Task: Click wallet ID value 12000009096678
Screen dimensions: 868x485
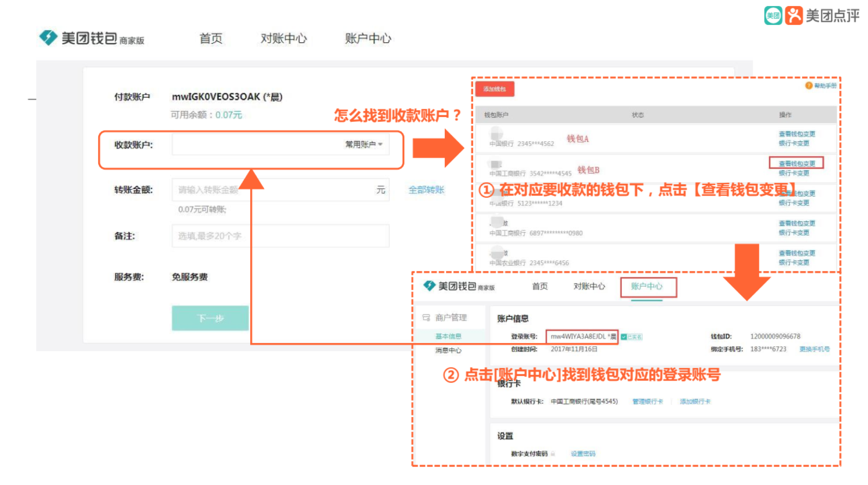Action: 775,336
